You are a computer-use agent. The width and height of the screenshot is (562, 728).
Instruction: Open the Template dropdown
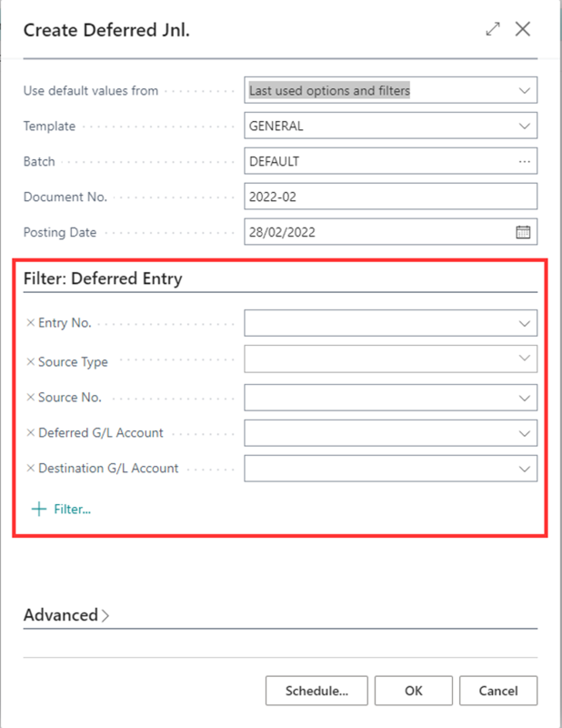pyautogui.click(x=524, y=126)
